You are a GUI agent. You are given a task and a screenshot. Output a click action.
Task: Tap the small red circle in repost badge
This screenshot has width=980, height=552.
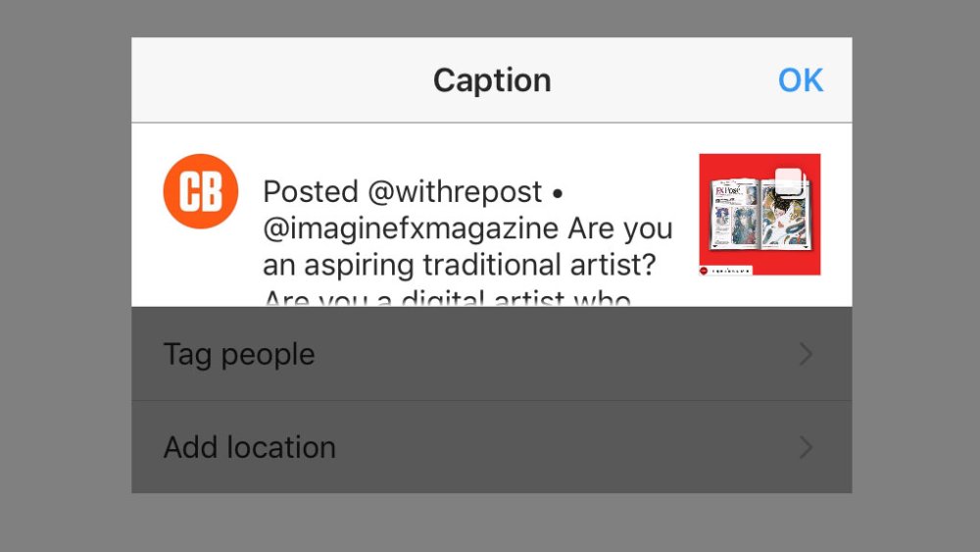pyautogui.click(x=704, y=271)
